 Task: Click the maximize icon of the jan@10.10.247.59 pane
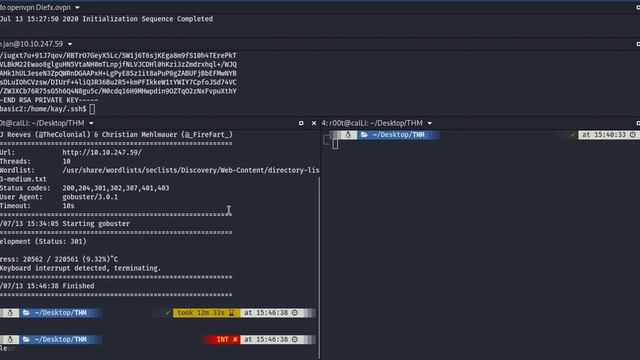[x=638, y=44]
